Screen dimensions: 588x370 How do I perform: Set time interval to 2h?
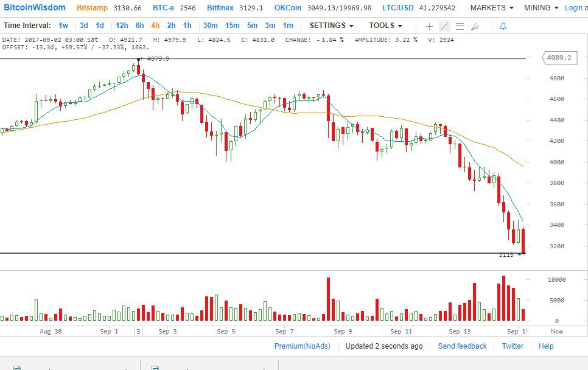[172, 26]
